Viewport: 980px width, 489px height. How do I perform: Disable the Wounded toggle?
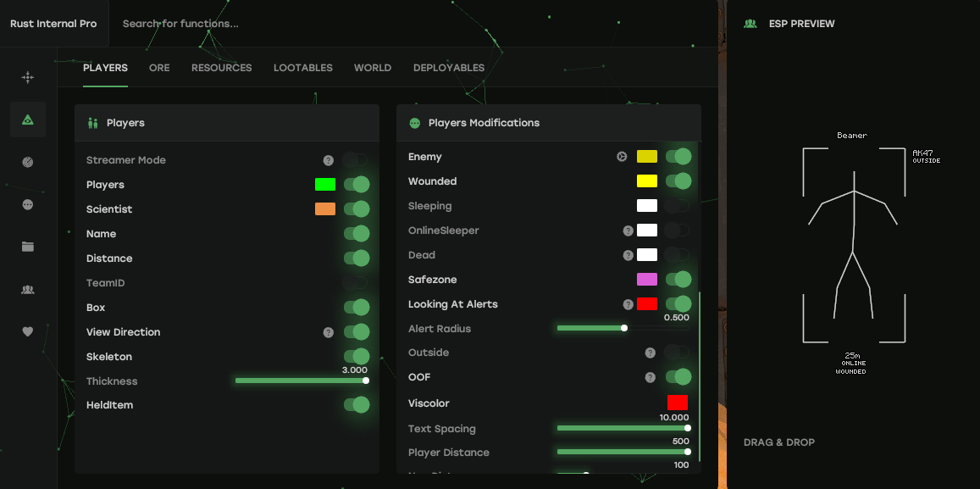point(678,181)
